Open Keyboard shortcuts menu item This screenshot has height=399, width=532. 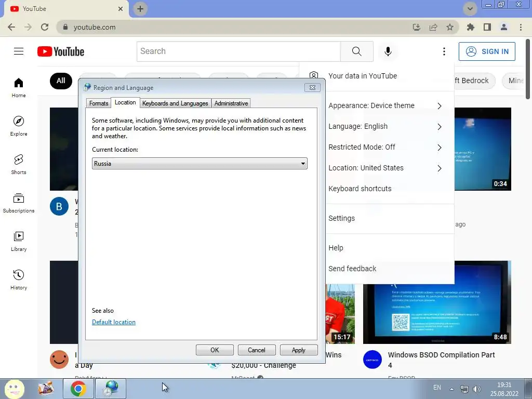pyautogui.click(x=390, y=189)
